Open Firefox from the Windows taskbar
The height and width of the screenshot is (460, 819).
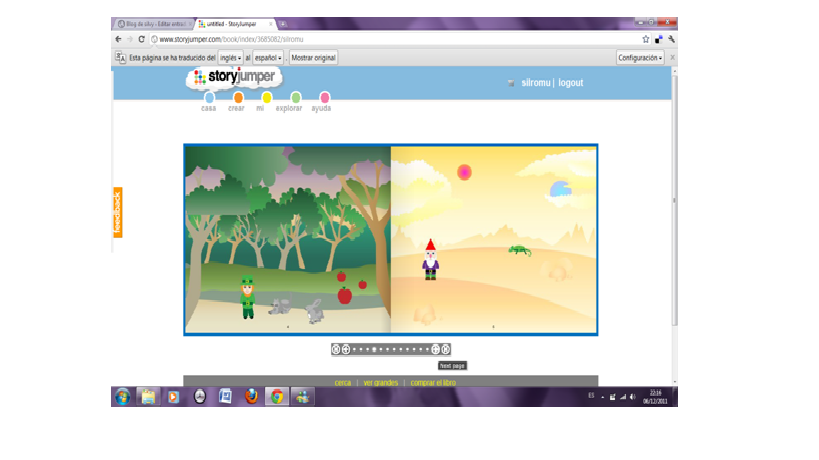pos(251,396)
